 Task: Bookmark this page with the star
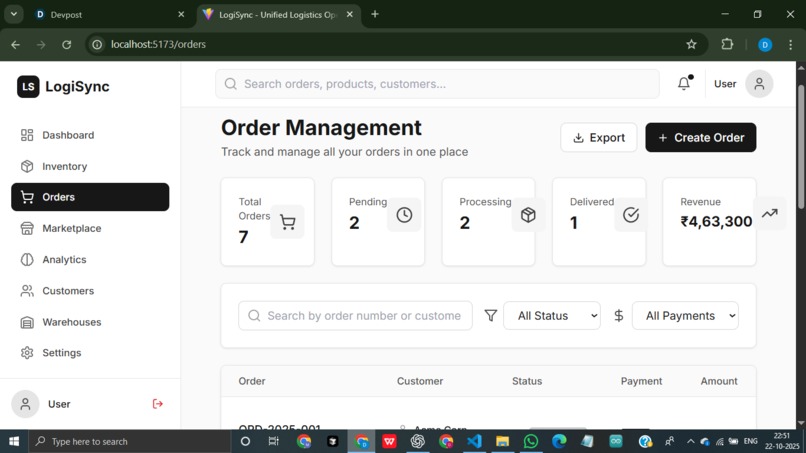(691, 45)
